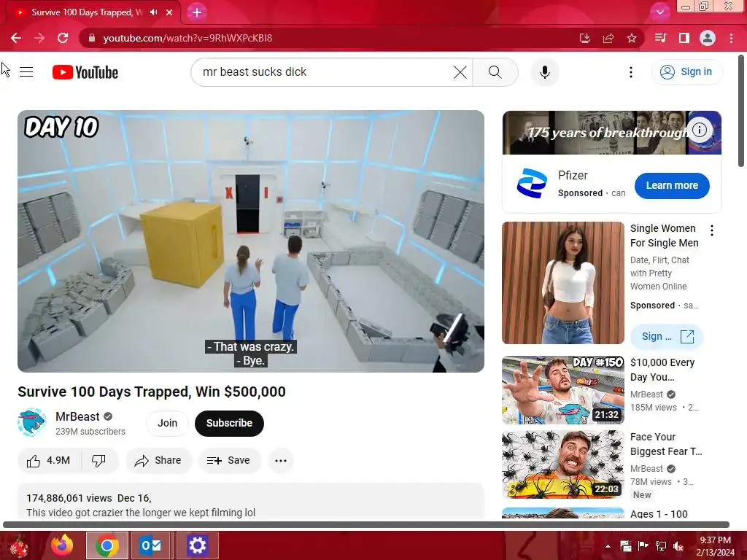
Task: Open the MrBeast channel avatar
Action: tap(32, 422)
